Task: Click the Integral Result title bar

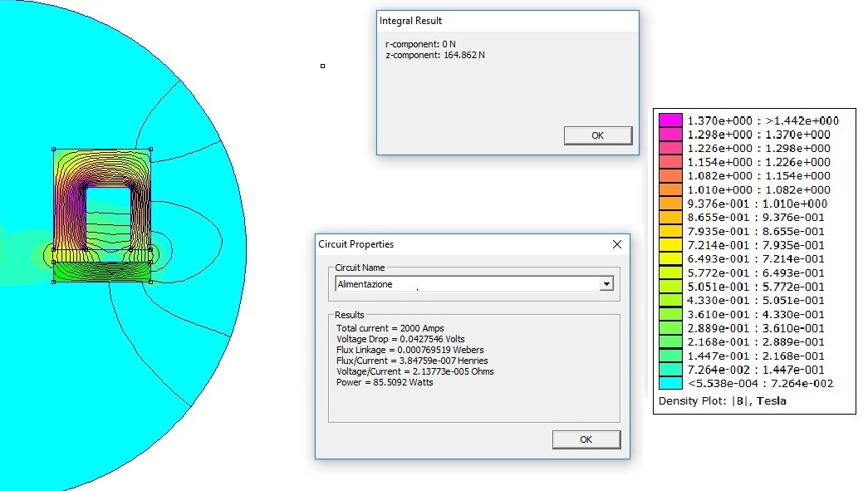Action: [508, 21]
